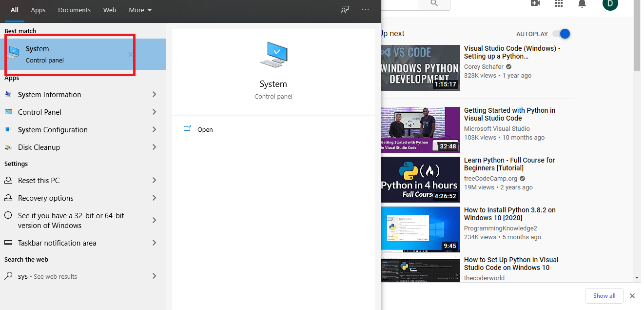Click the Recovery options settings icon

[8, 198]
